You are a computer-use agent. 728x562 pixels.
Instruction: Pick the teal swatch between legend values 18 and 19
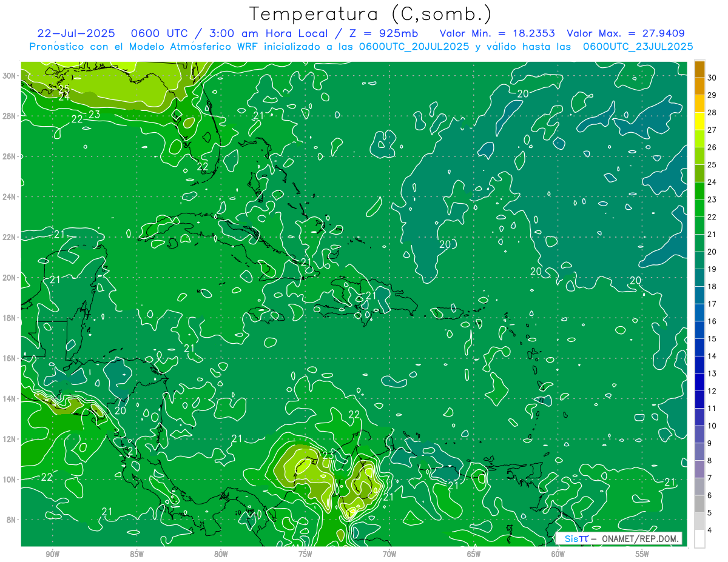pos(700,278)
